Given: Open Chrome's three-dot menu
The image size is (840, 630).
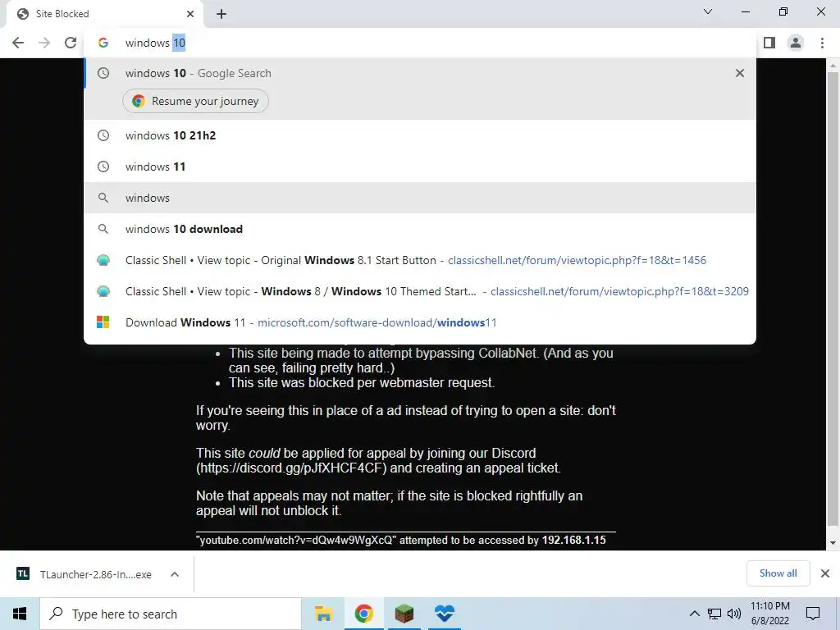Looking at the screenshot, I should point(822,43).
